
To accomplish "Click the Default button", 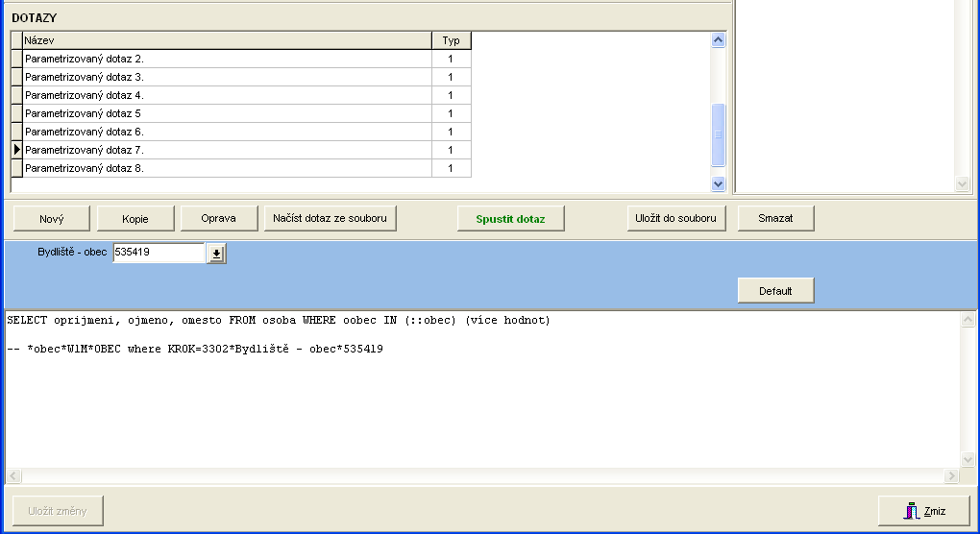I will pyautogui.click(x=775, y=291).
